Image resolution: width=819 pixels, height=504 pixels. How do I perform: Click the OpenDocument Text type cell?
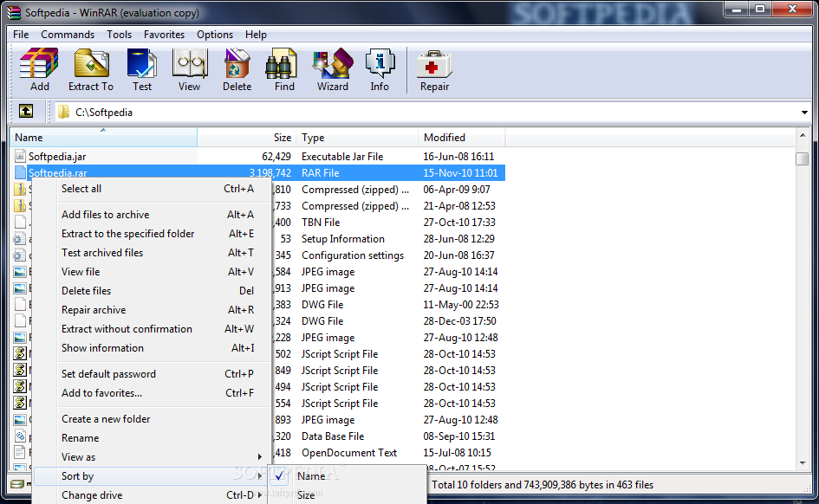(349, 453)
